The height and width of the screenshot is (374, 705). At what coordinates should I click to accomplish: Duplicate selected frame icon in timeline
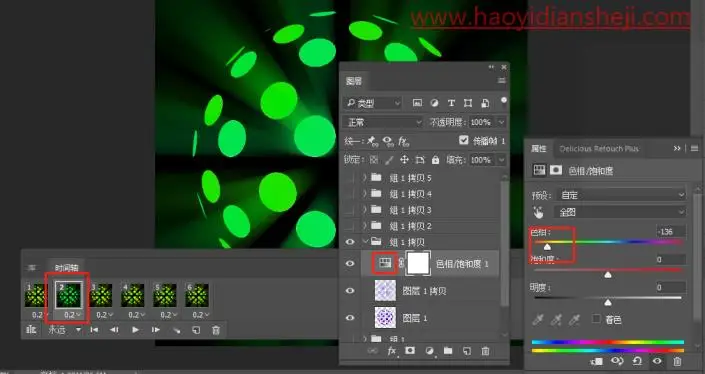[x=196, y=330]
